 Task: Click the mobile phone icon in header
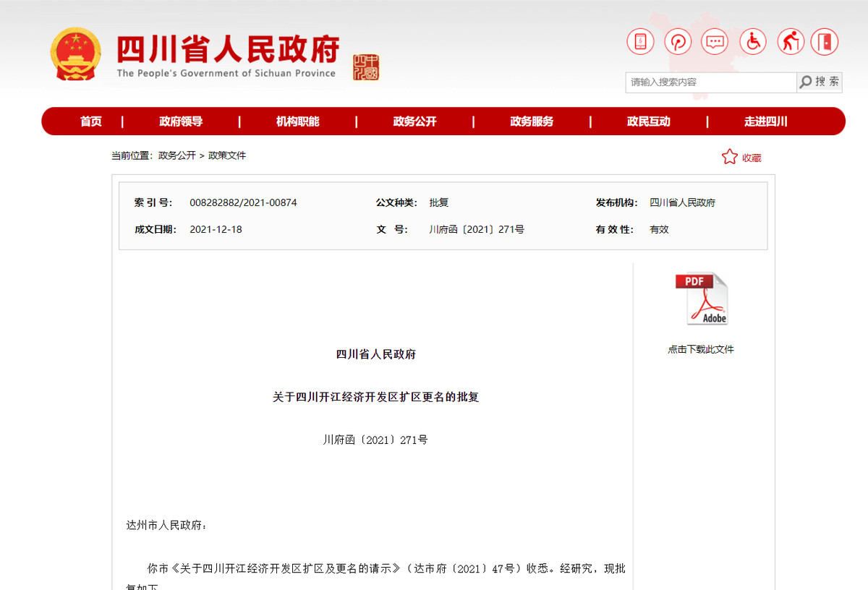point(640,42)
